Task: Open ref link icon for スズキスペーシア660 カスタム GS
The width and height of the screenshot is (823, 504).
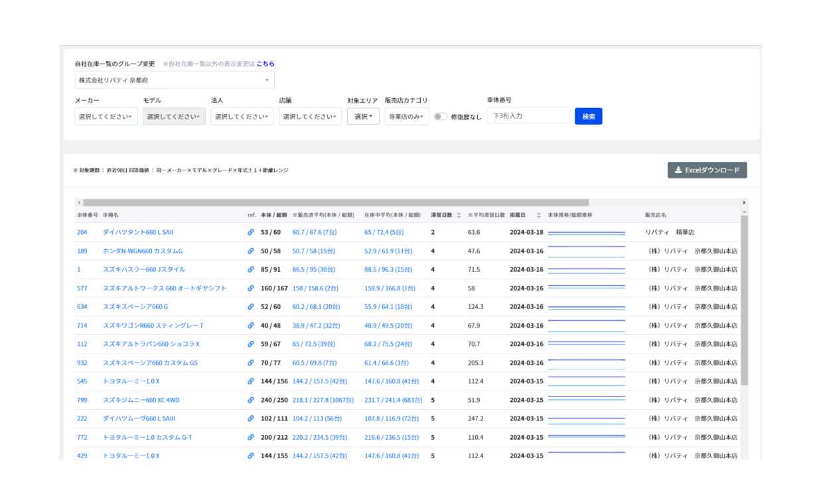Action: 251,363
